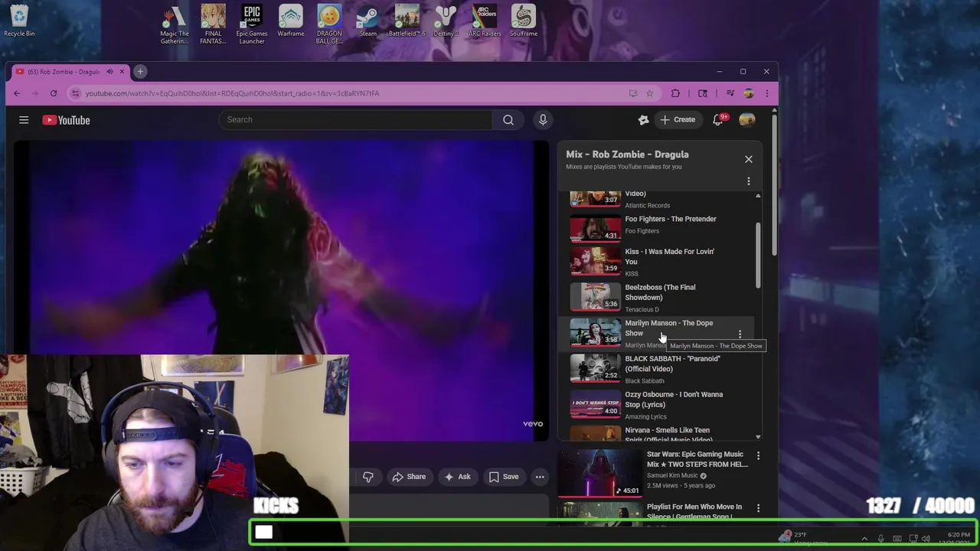This screenshot has width=980, height=551.
Task: Open YouTube notifications bell
Action: click(718, 120)
